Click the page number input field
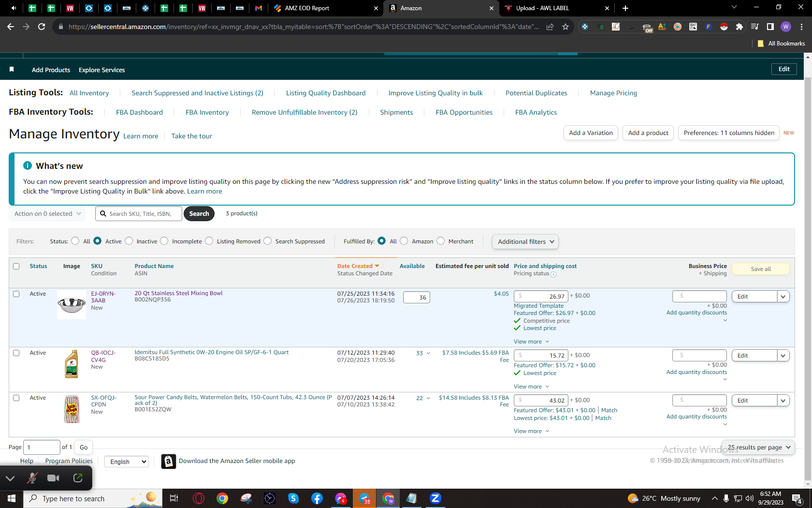 (x=42, y=448)
